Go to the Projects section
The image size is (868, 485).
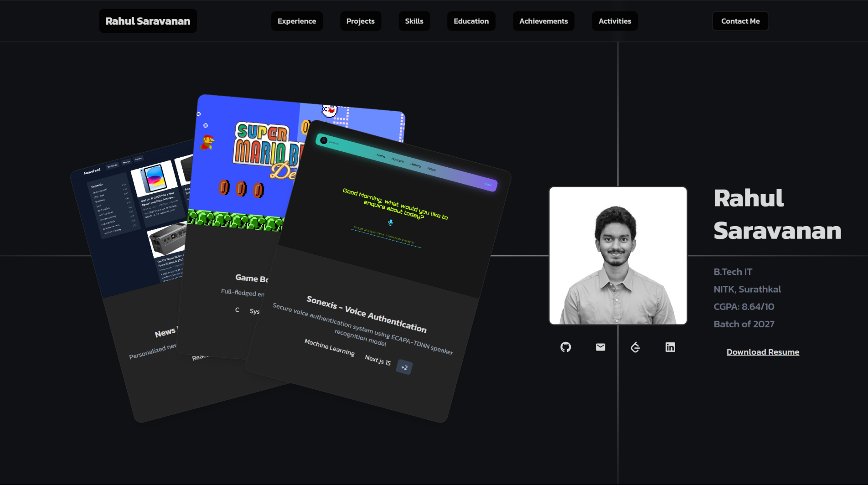tap(360, 21)
